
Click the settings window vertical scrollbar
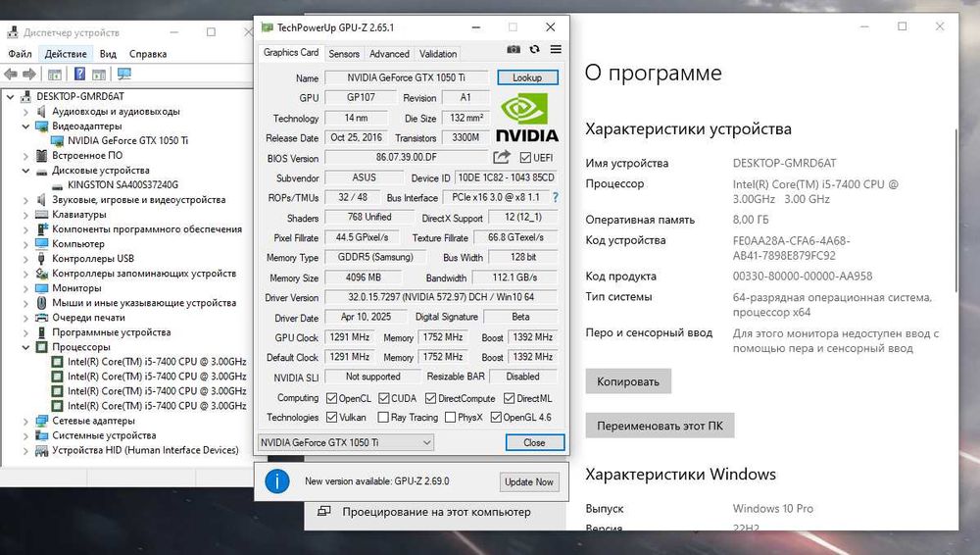(955, 210)
